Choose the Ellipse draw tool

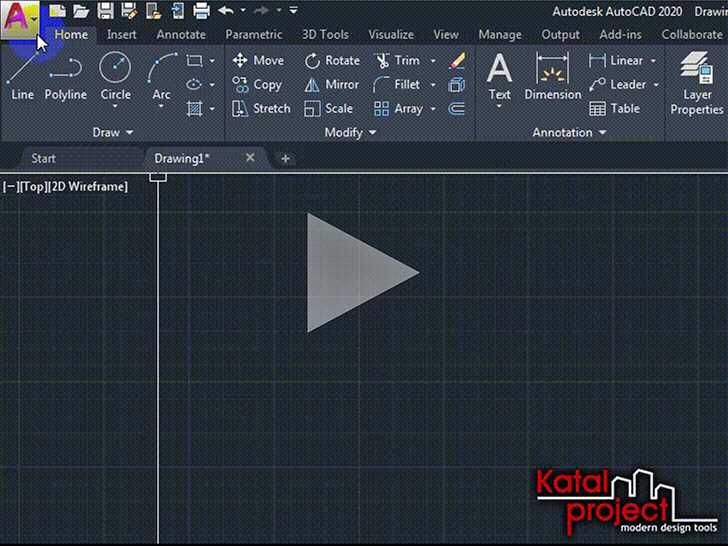click(x=194, y=84)
